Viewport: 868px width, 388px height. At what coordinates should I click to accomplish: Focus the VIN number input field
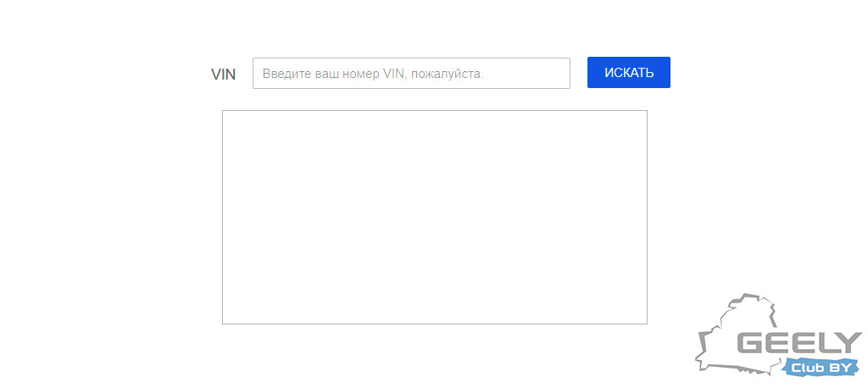(x=411, y=73)
